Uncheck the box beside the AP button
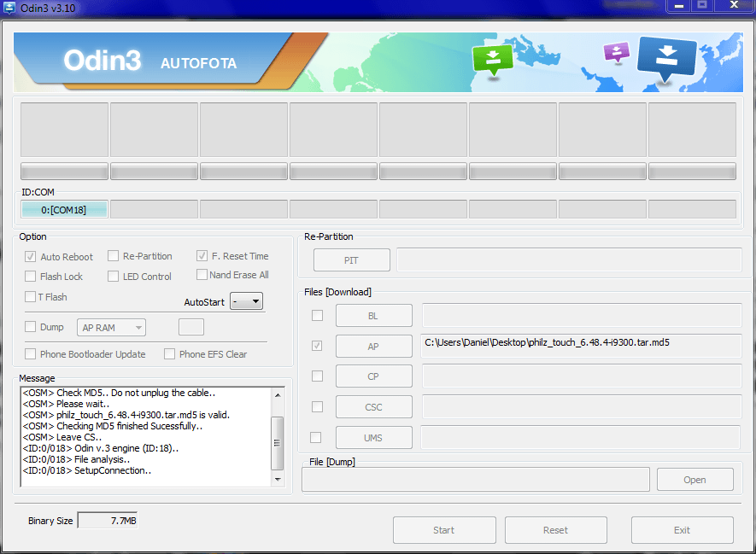 click(x=317, y=346)
